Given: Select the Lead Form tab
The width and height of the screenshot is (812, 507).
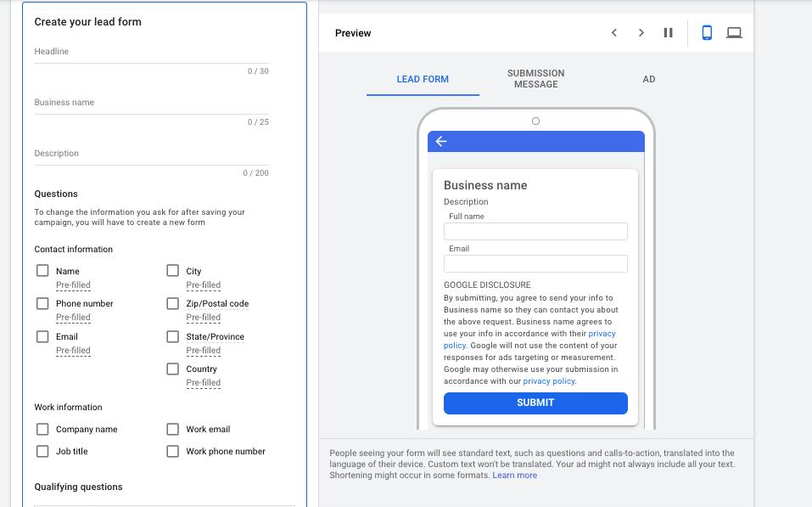Looking at the screenshot, I should pos(423,79).
